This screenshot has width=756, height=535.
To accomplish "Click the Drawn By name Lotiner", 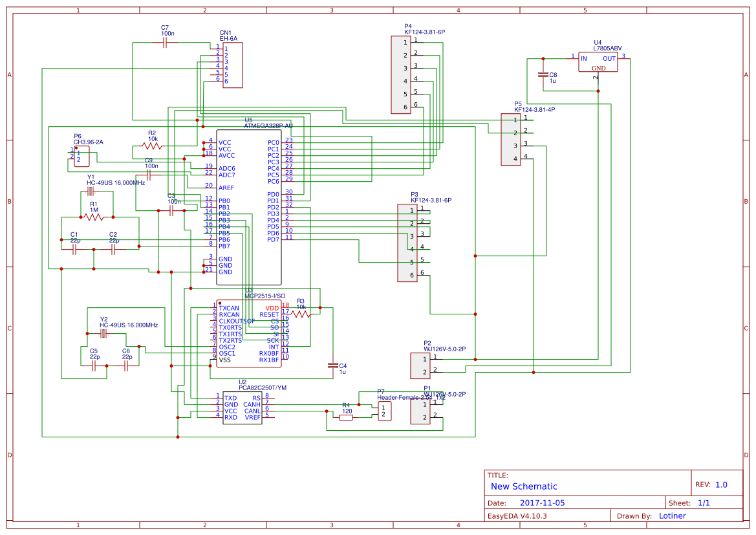I will (x=673, y=516).
